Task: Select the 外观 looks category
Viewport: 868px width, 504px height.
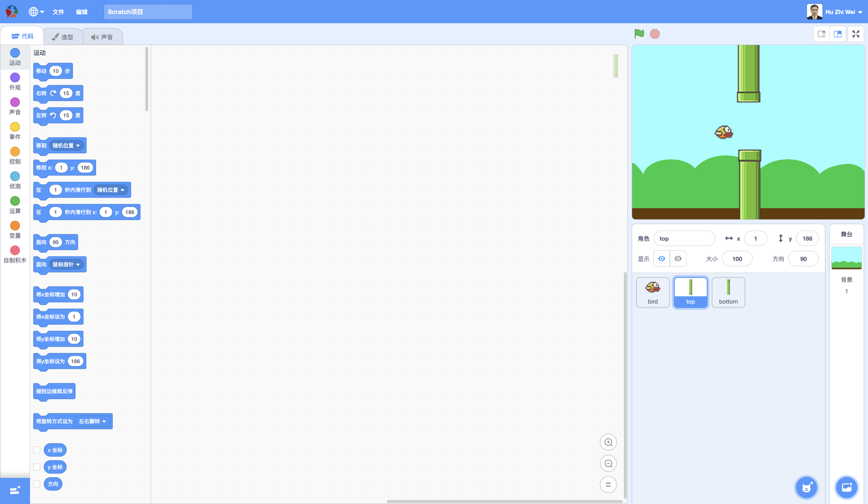Action: 15,82
